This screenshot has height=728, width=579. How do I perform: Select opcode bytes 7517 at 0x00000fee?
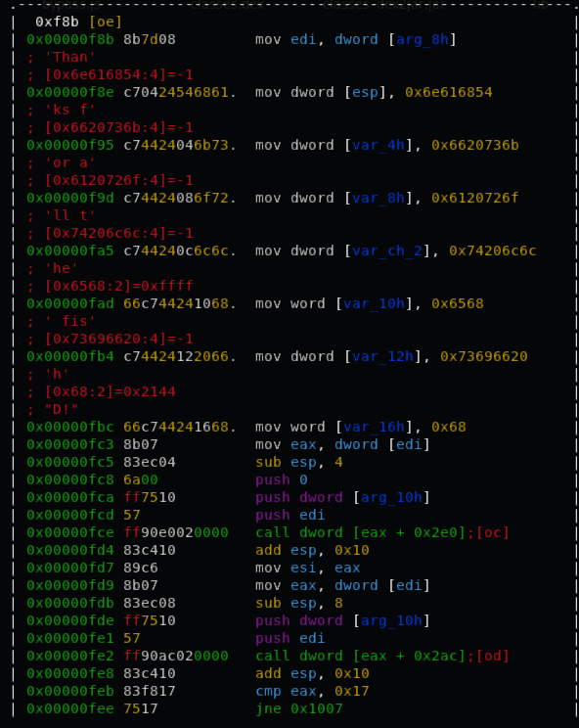(141, 709)
